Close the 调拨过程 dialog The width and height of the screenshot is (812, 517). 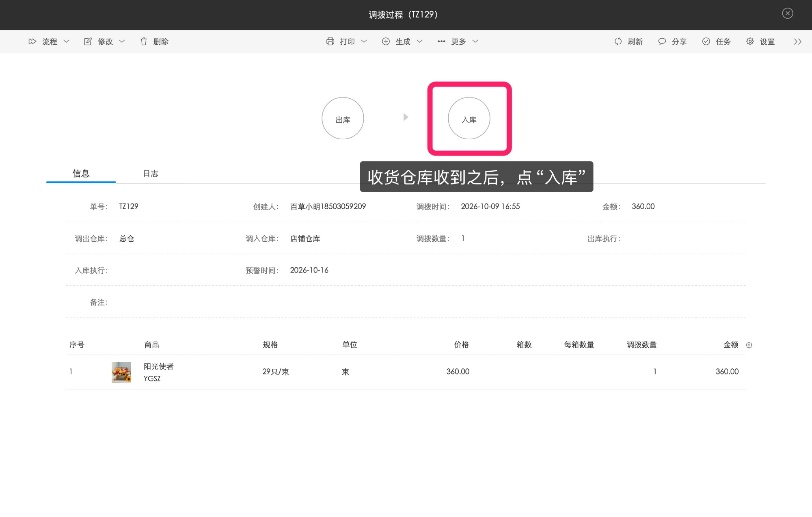[x=788, y=13]
